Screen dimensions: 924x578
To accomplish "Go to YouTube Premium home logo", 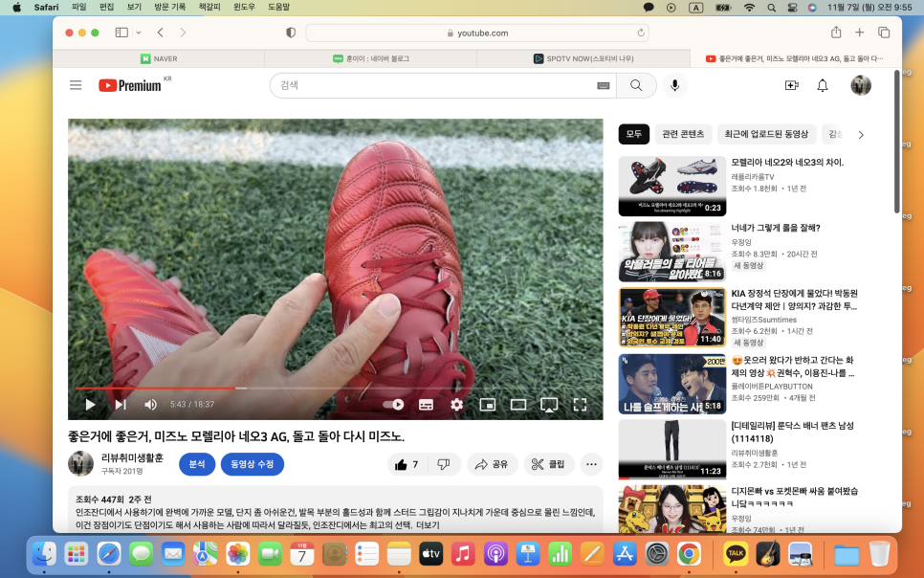I will click(x=130, y=85).
